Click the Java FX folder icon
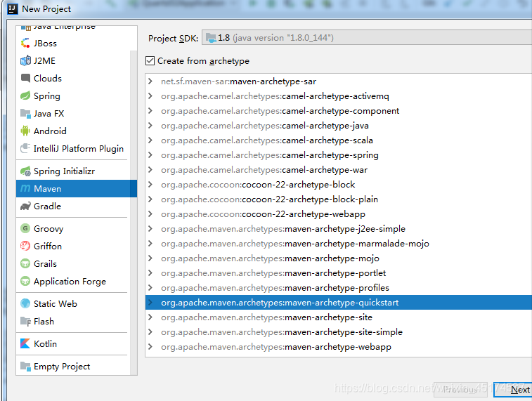Viewport: 532px width, 401px height. pos(25,113)
